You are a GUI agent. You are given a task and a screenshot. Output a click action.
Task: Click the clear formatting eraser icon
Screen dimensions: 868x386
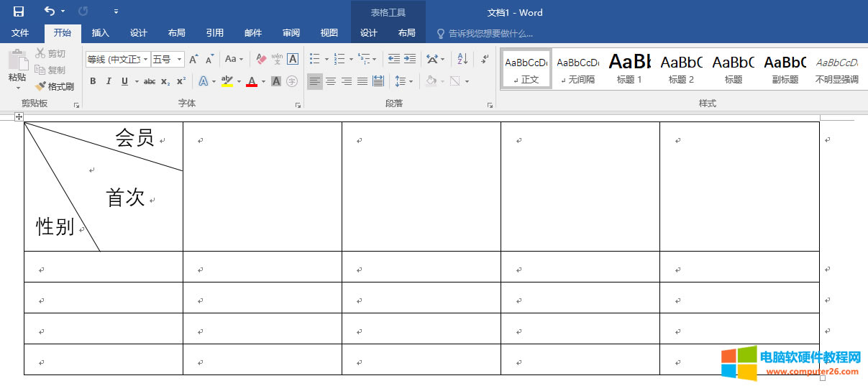261,59
